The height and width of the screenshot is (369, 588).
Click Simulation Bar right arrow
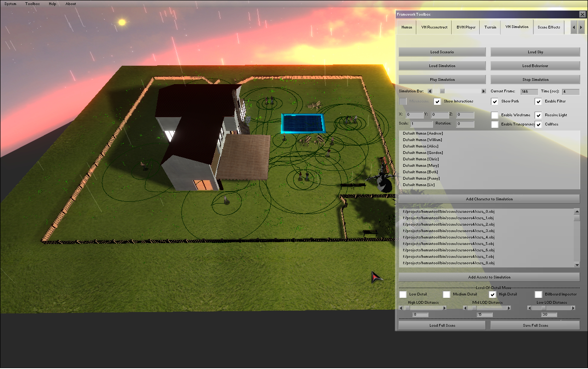(484, 91)
